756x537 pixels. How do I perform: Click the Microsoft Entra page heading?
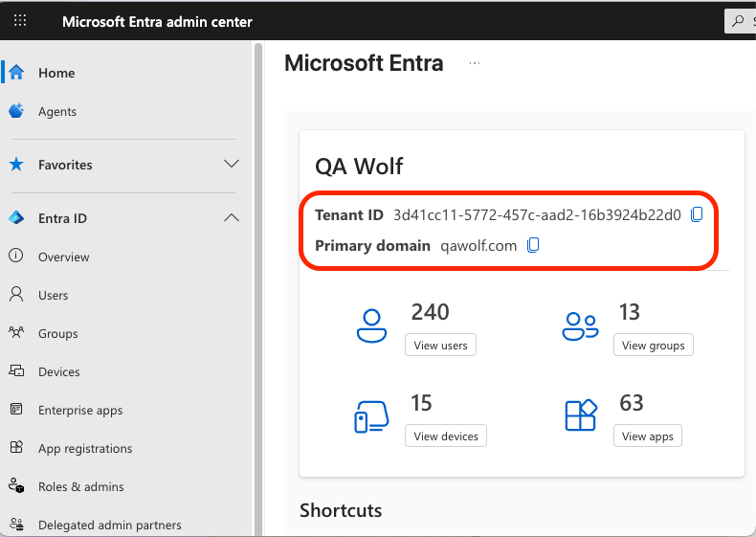point(364,63)
